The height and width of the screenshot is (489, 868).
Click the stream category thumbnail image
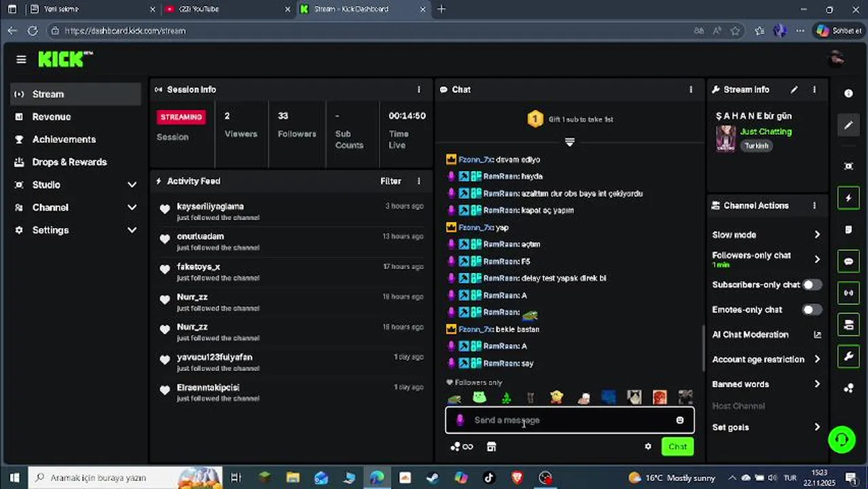(725, 138)
